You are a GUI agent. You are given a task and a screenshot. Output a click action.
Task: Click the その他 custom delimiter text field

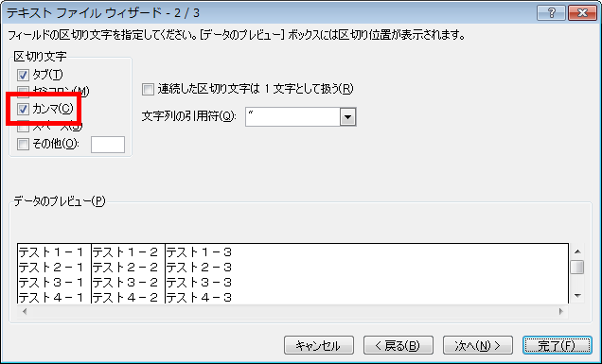108,145
